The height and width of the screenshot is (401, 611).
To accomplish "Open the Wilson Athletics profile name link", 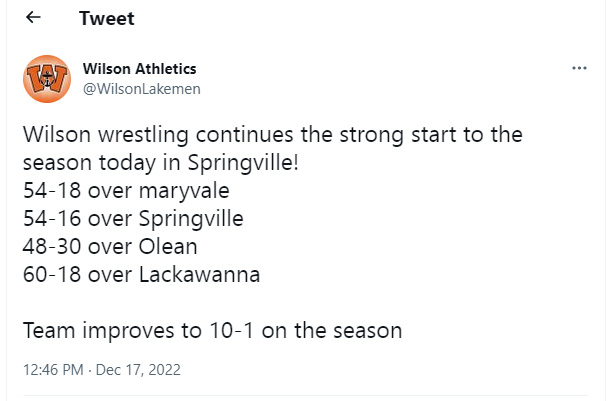I will [x=139, y=69].
